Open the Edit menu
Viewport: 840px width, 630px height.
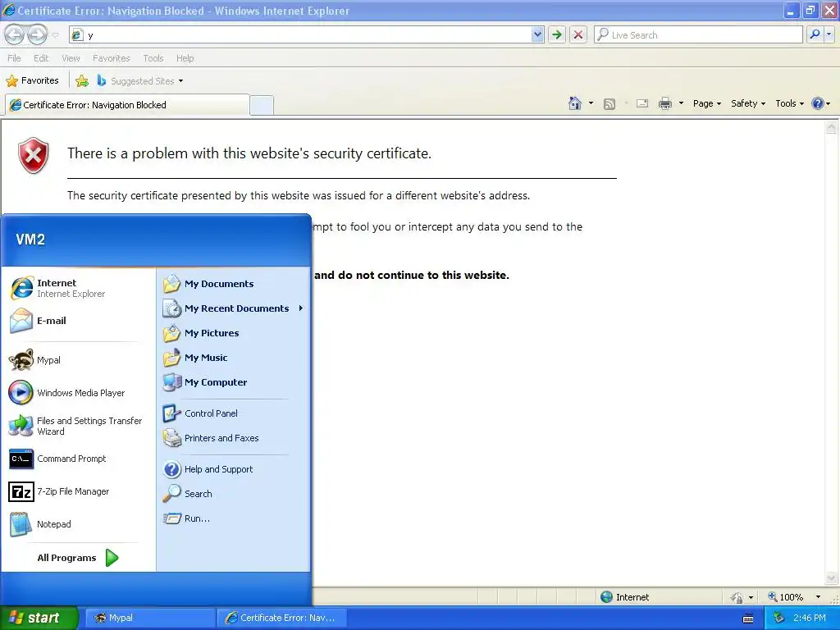pos(41,58)
